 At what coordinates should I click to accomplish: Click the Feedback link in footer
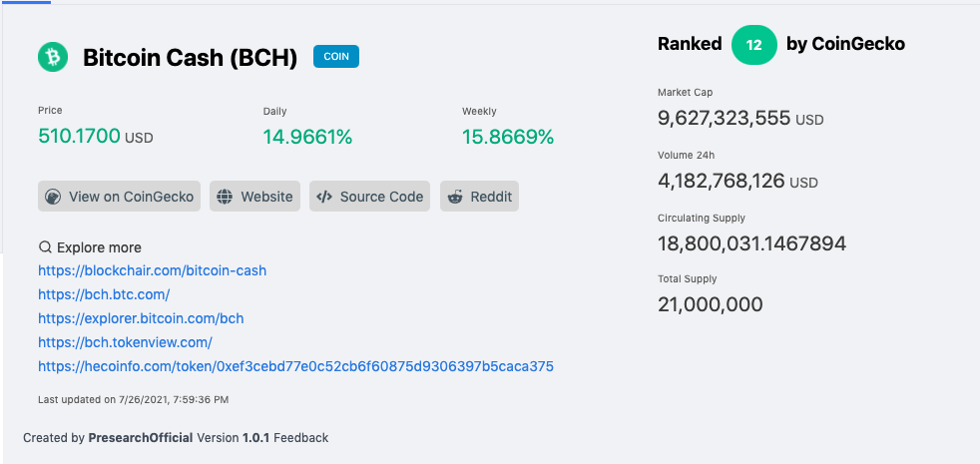tap(300, 438)
